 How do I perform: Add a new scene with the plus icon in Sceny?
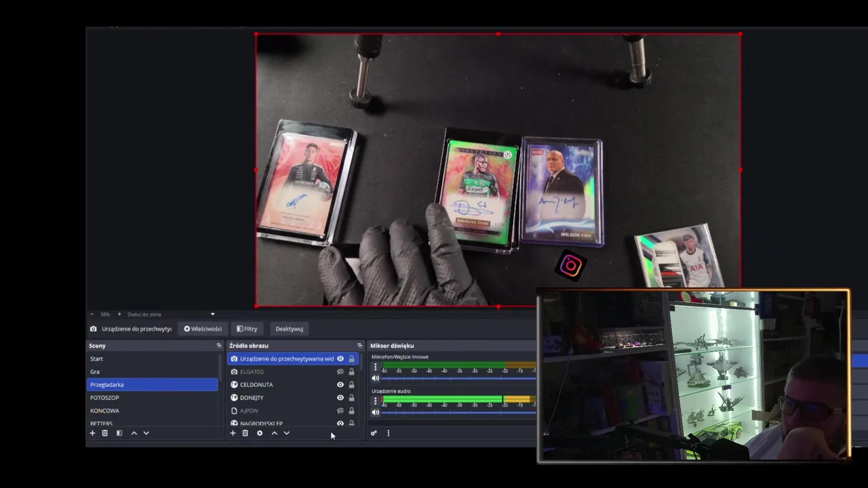point(92,433)
